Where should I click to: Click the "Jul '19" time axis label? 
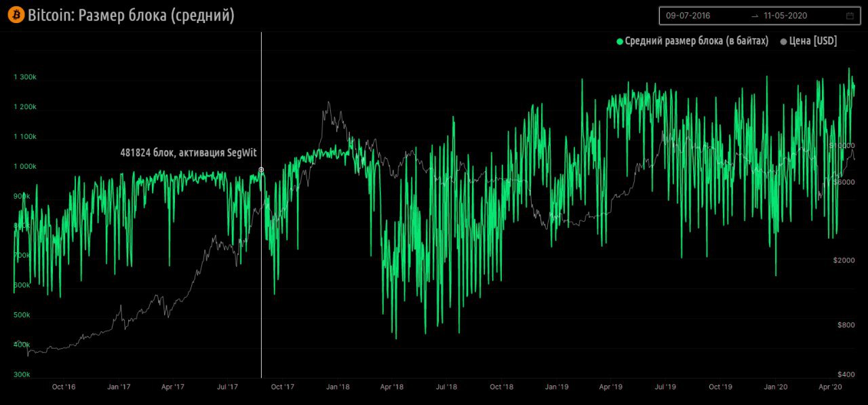(665, 387)
